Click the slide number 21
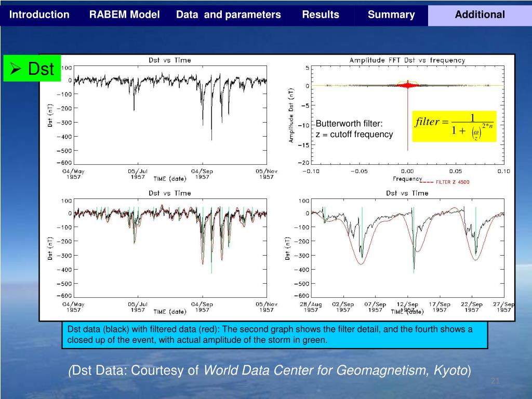The image size is (532, 399). [495, 381]
